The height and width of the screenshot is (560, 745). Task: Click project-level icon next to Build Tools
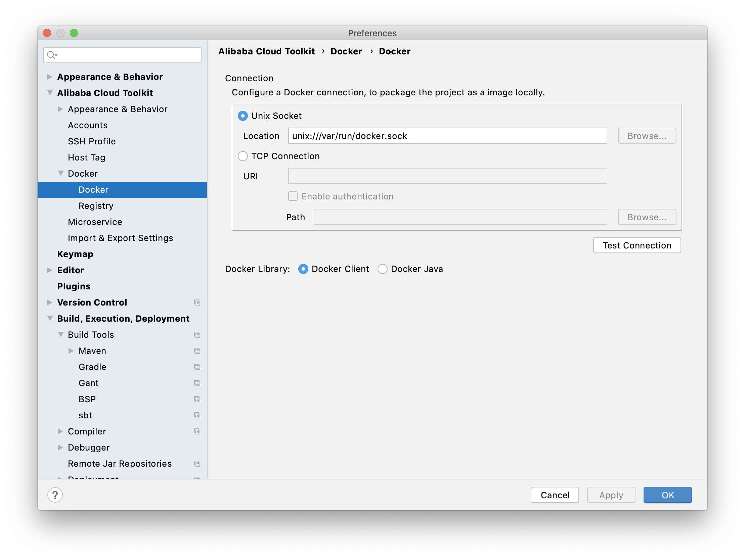coord(197,335)
